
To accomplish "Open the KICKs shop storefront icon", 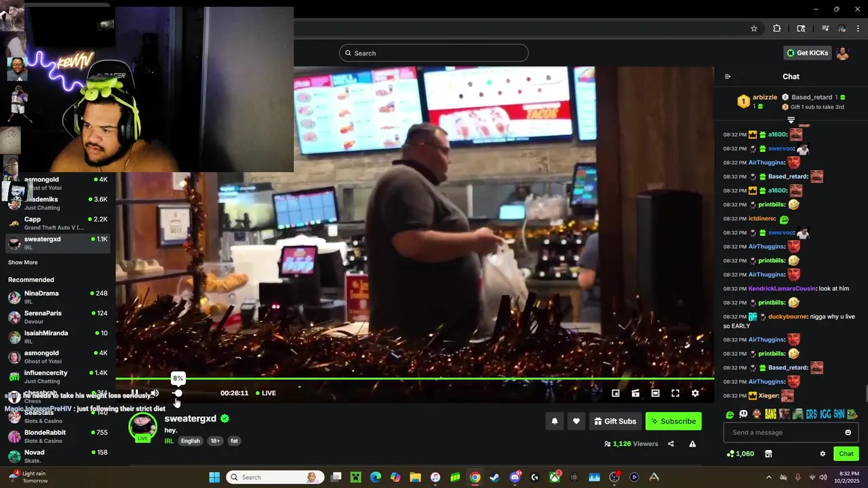I will 768,453.
